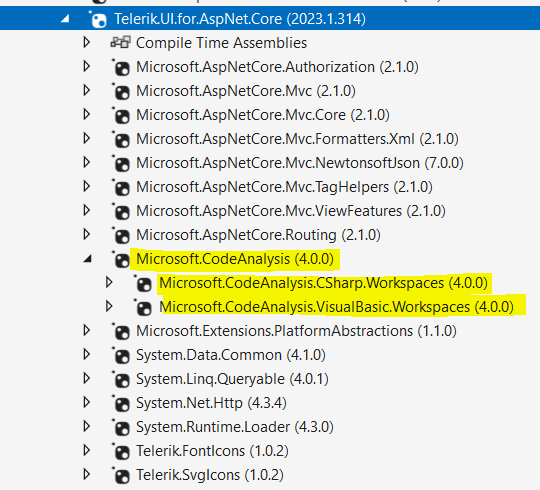Select System.Linq.Queryable (4.0.1)
This screenshot has height=490, width=540.
pyautogui.click(x=232, y=379)
